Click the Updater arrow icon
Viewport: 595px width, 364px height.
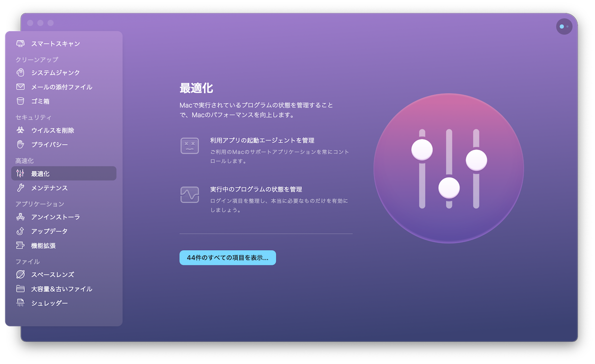20,231
